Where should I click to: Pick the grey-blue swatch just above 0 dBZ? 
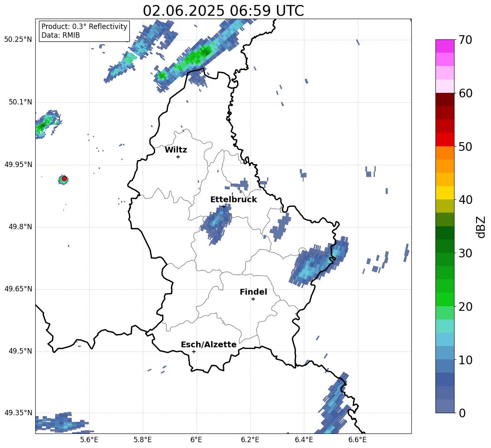pyautogui.click(x=445, y=406)
